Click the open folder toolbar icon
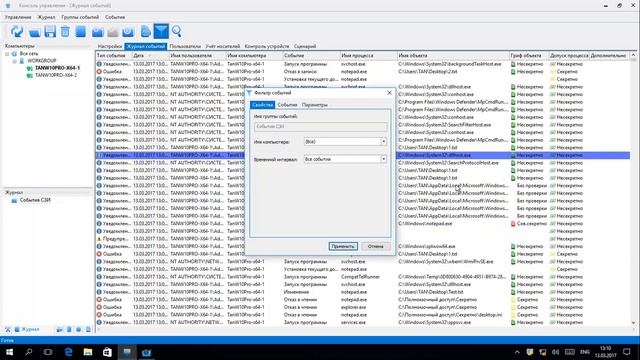 35,32
